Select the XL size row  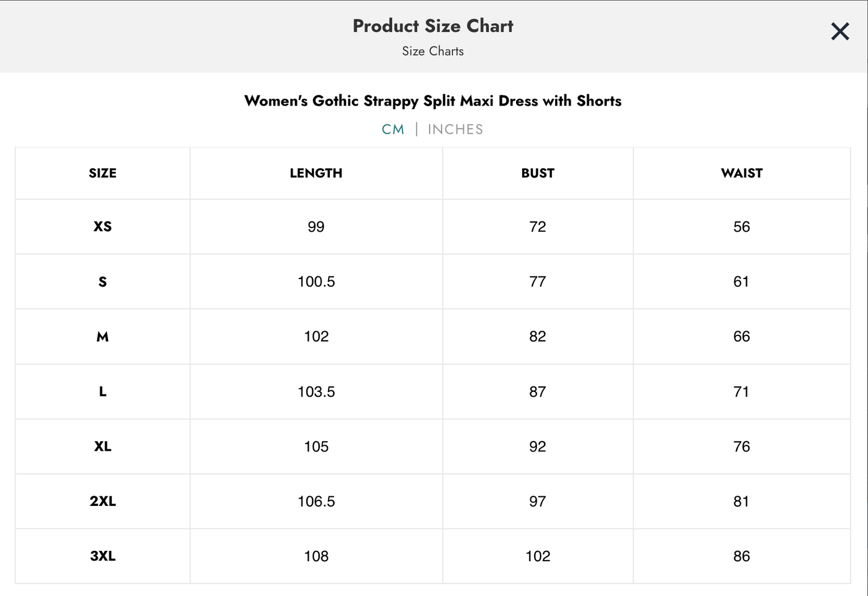tap(102, 447)
